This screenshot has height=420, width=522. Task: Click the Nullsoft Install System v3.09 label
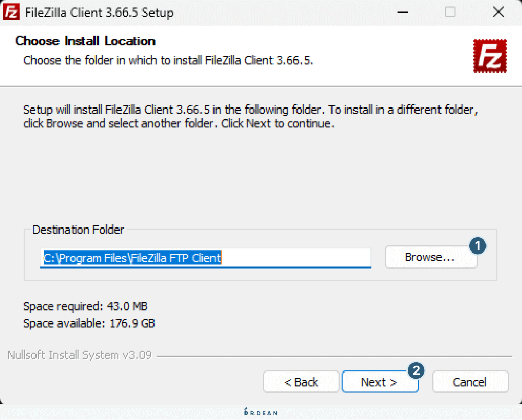tap(79, 355)
